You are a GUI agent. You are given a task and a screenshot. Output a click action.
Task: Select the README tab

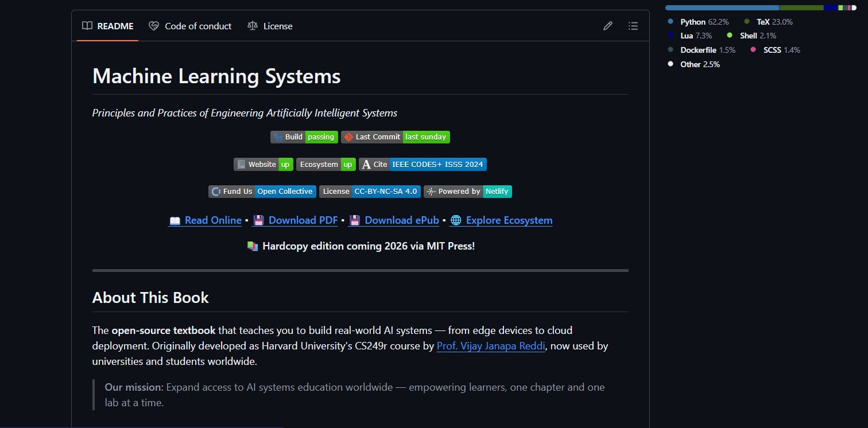pyautogui.click(x=108, y=26)
